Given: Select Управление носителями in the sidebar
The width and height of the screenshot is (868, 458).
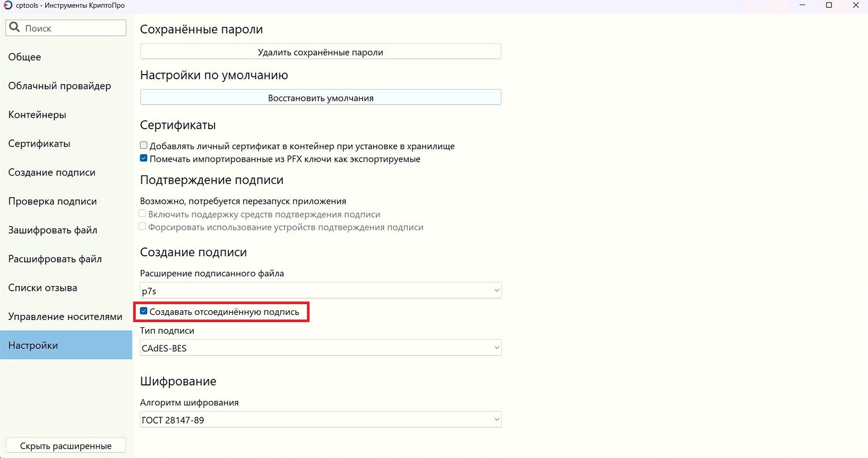Looking at the screenshot, I should (x=65, y=316).
